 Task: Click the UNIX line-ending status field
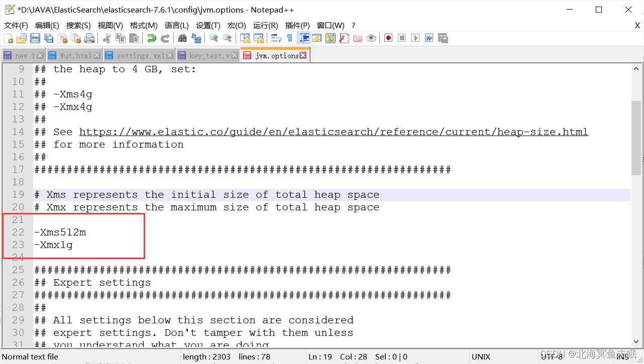click(x=481, y=357)
